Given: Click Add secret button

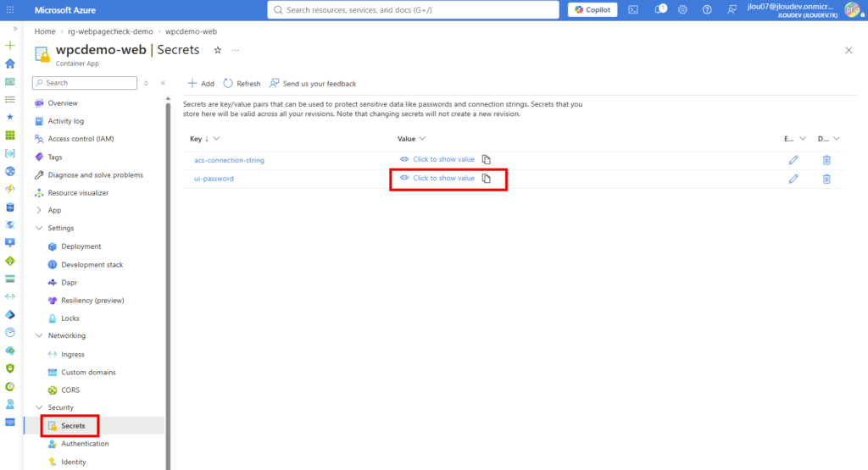Looking at the screenshot, I should point(201,84).
